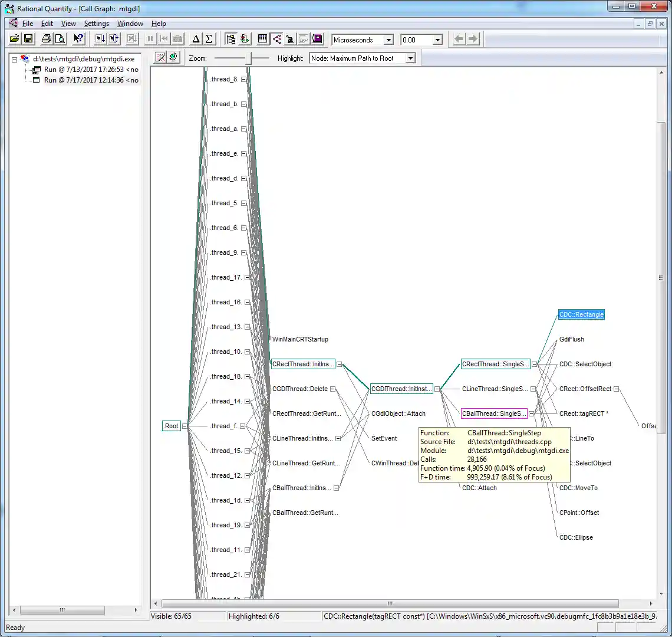Select the CDC::Rectangle node
Viewport: 672px width, 637px height.
(x=581, y=315)
